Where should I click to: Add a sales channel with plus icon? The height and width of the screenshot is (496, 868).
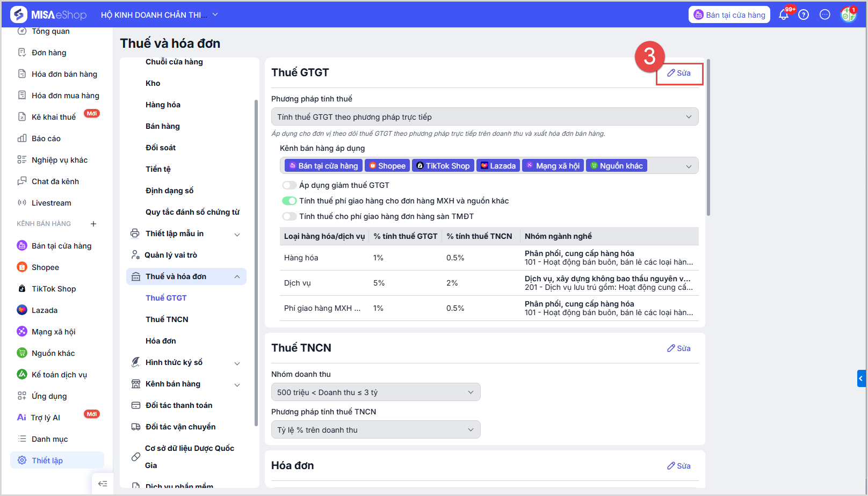(x=93, y=224)
